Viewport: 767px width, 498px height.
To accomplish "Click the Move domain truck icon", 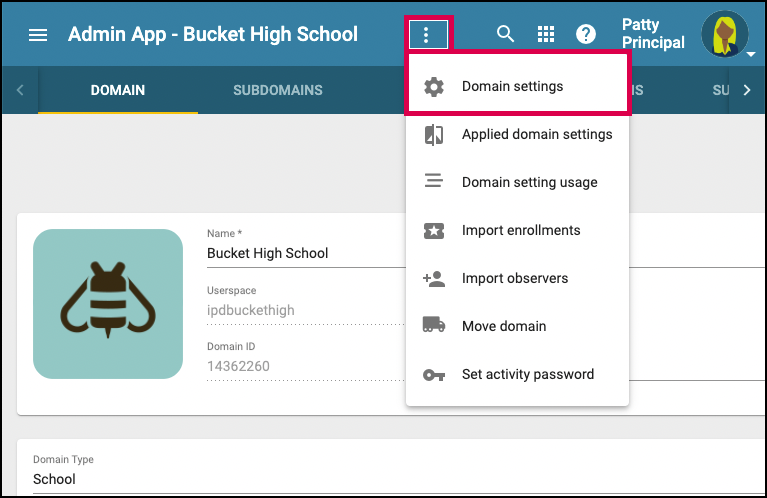I will click(433, 324).
